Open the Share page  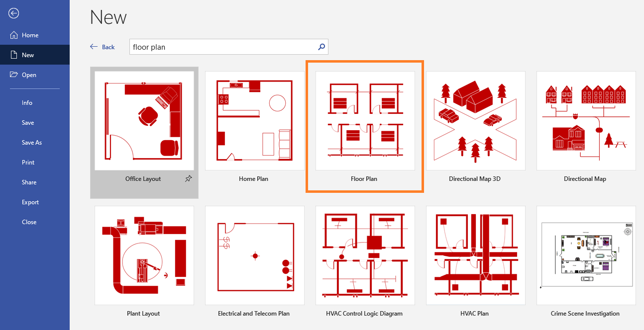(x=29, y=182)
